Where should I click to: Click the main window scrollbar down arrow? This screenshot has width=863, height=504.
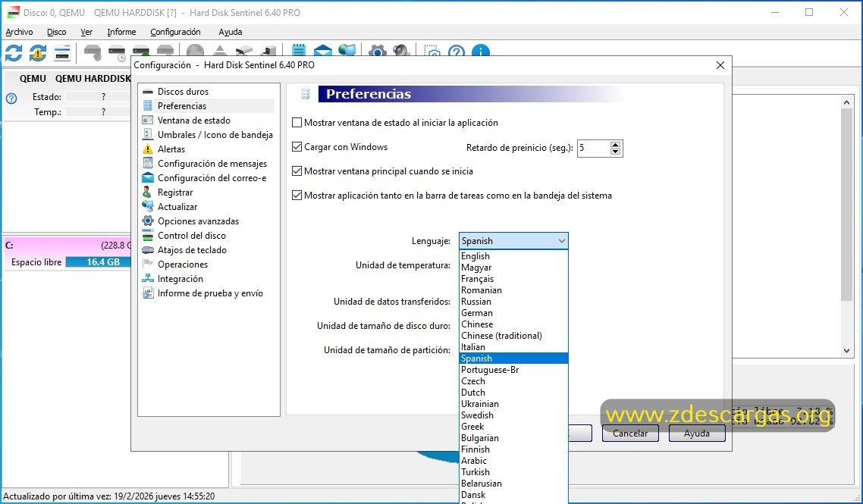tap(846, 350)
